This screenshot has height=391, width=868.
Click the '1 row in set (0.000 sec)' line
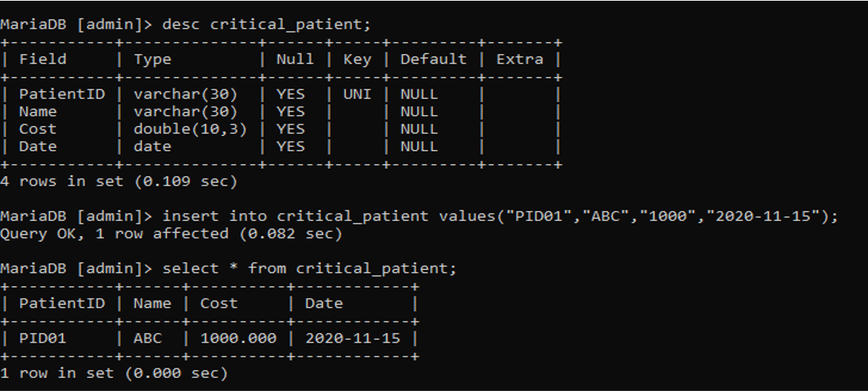[113, 373]
